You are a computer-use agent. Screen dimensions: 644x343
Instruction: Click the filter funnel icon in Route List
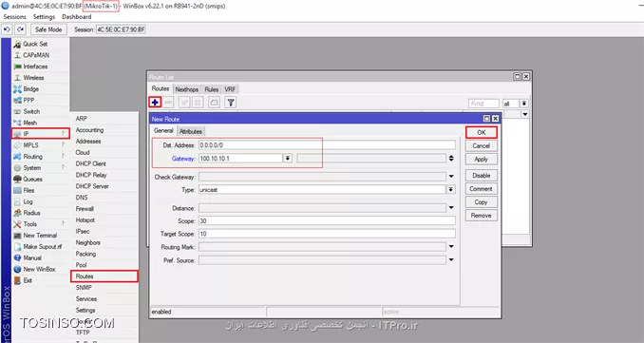(x=231, y=103)
